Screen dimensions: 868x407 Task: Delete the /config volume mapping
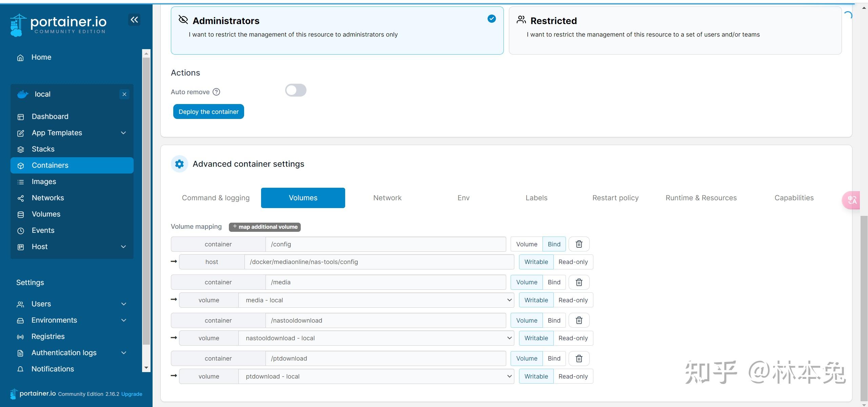click(x=579, y=244)
